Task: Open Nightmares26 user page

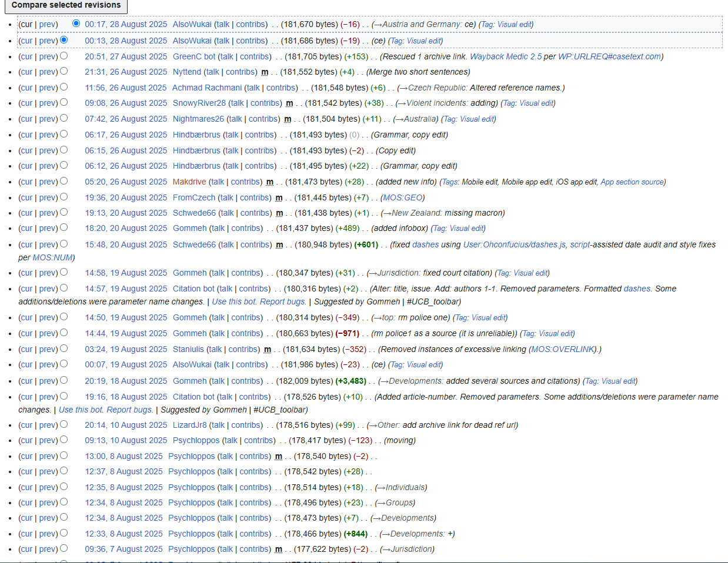Action: [198, 119]
